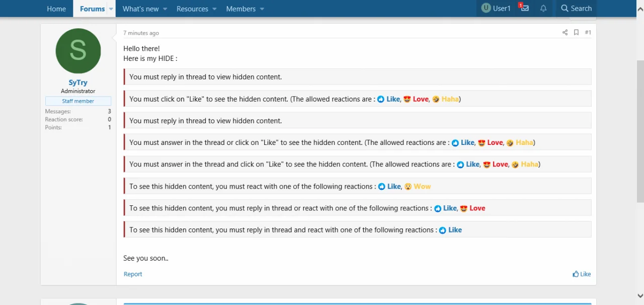The height and width of the screenshot is (305, 644).
Task: Open SyTry's member profile
Action: [77, 82]
